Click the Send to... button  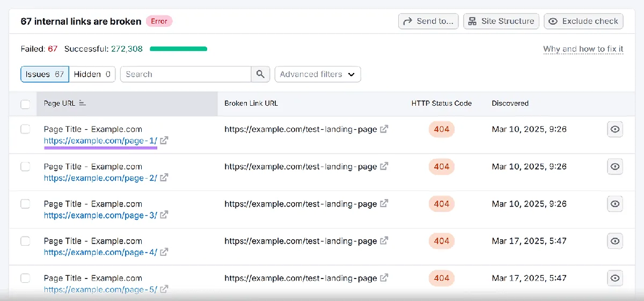pyautogui.click(x=428, y=21)
